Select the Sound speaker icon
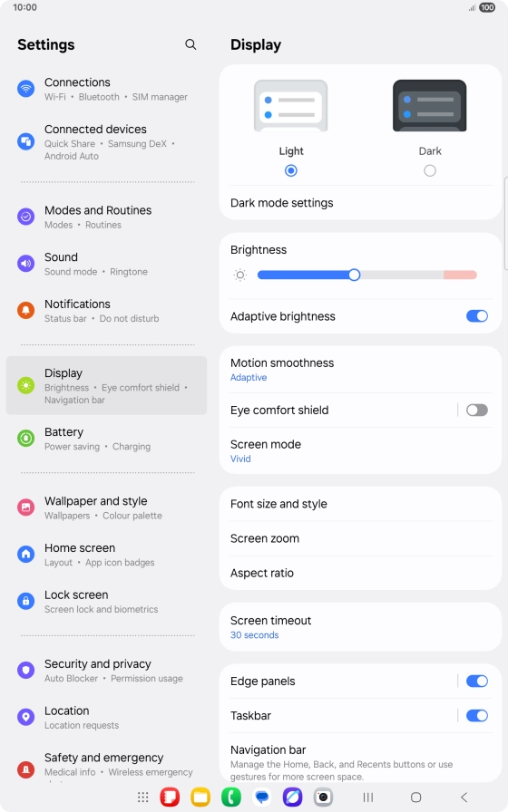508x812 pixels. pos(26,264)
